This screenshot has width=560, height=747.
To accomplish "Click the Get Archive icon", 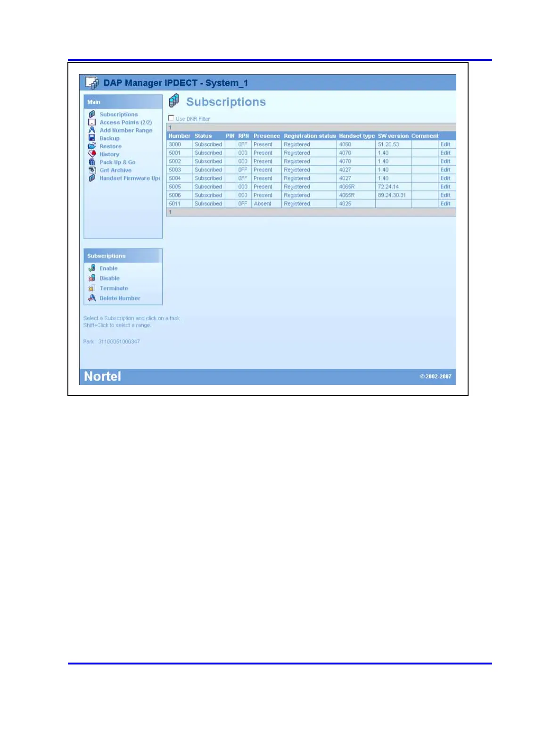I will (92, 170).
